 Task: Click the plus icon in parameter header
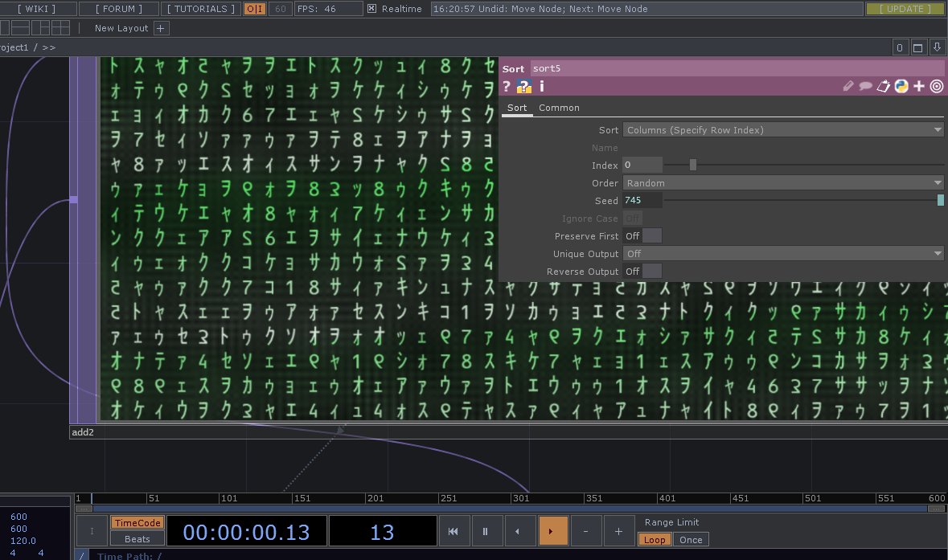click(x=919, y=87)
